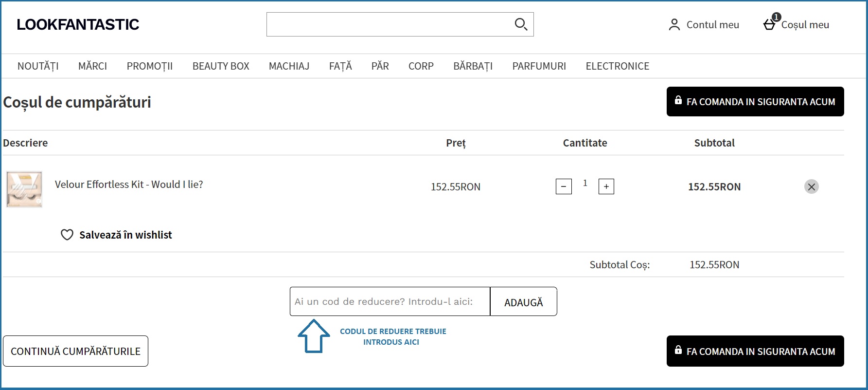The width and height of the screenshot is (868, 390).
Task: Decrease quantity with the minus button
Action: click(x=564, y=186)
